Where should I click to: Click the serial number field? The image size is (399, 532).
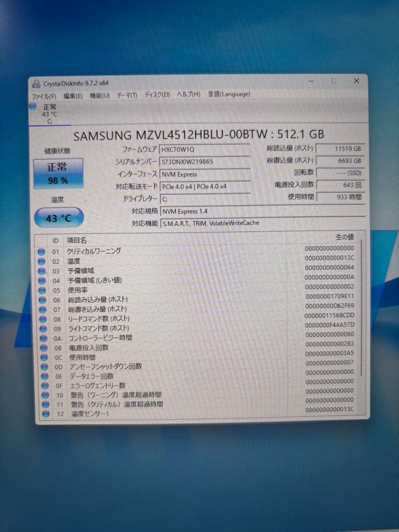(x=204, y=162)
